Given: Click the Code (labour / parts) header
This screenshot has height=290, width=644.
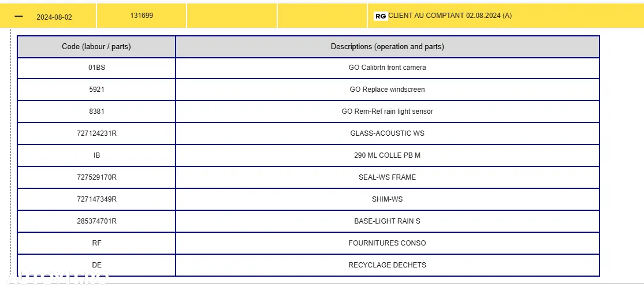Looking at the screenshot, I should point(96,47).
